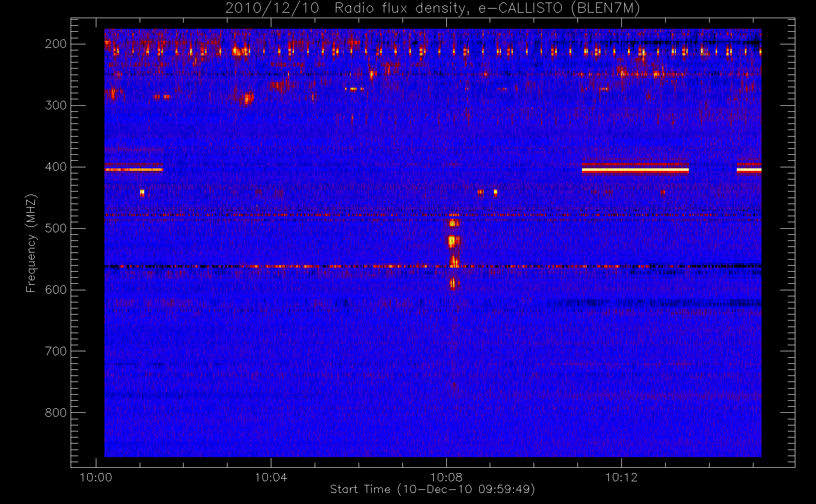
Task: Click the 300 frequency tick label
Action: tap(55, 105)
